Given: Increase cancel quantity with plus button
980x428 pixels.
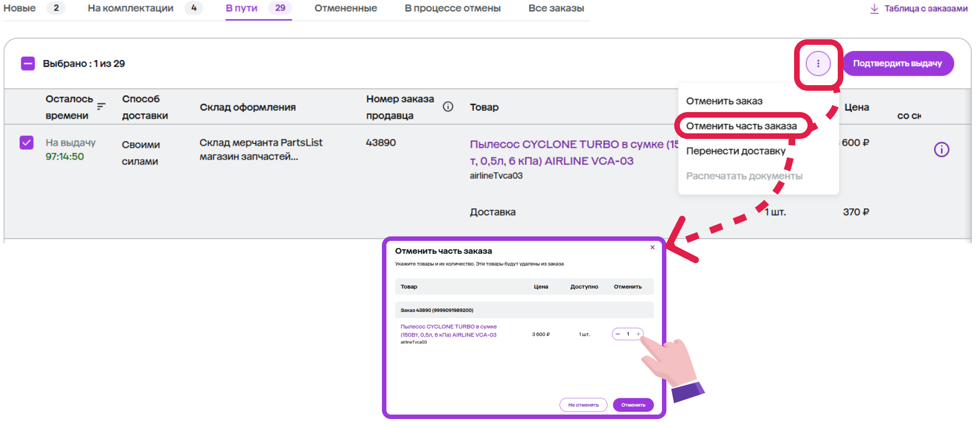Looking at the screenshot, I should (x=638, y=334).
